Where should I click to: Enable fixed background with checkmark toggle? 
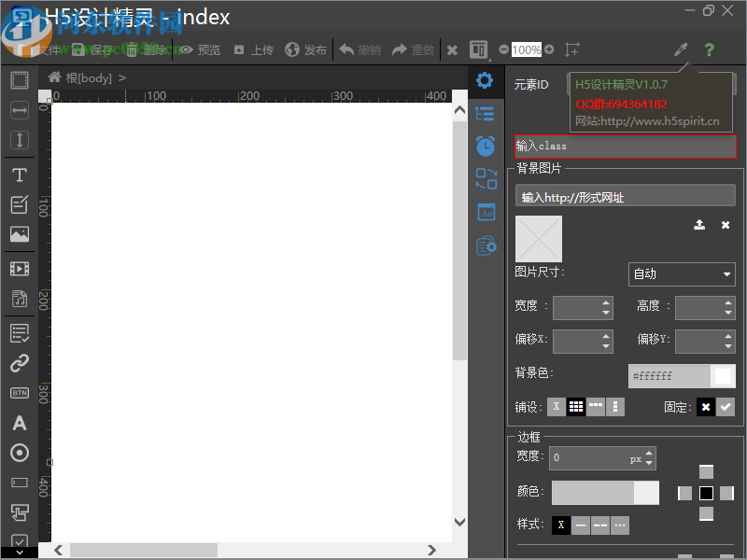726,407
